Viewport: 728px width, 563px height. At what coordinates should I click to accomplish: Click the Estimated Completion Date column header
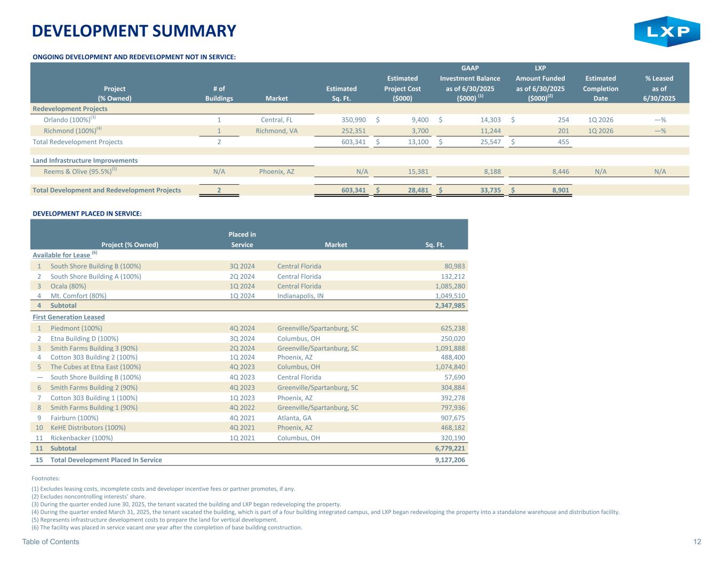pyautogui.click(x=601, y=88)
